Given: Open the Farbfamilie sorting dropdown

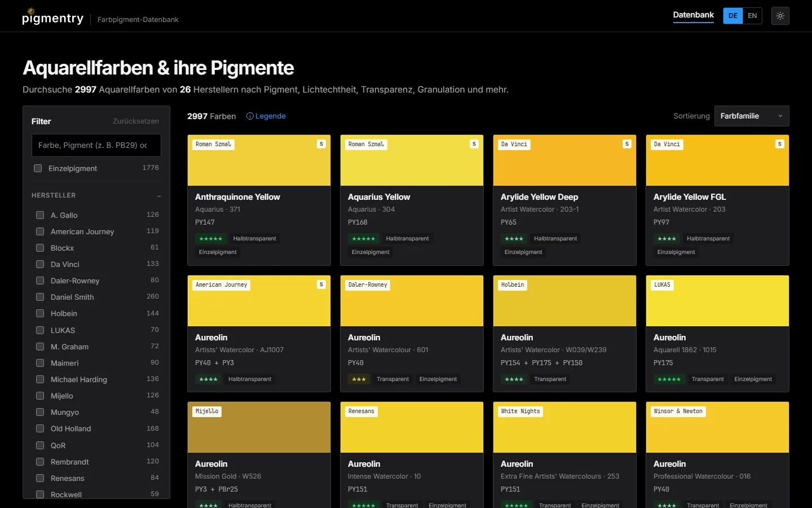Looking at the screenshot, I should (752, 116).
